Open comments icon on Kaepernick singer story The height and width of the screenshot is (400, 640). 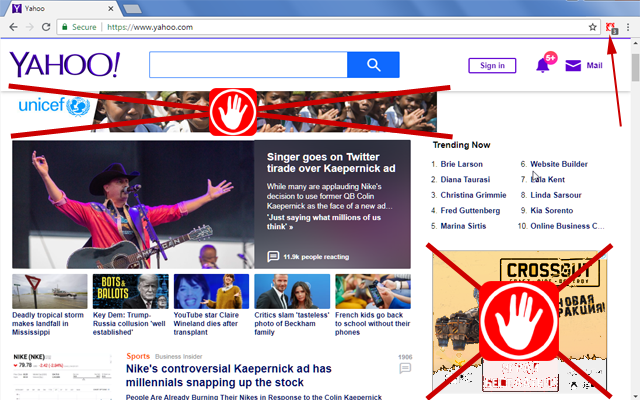(x=273, y=256)
